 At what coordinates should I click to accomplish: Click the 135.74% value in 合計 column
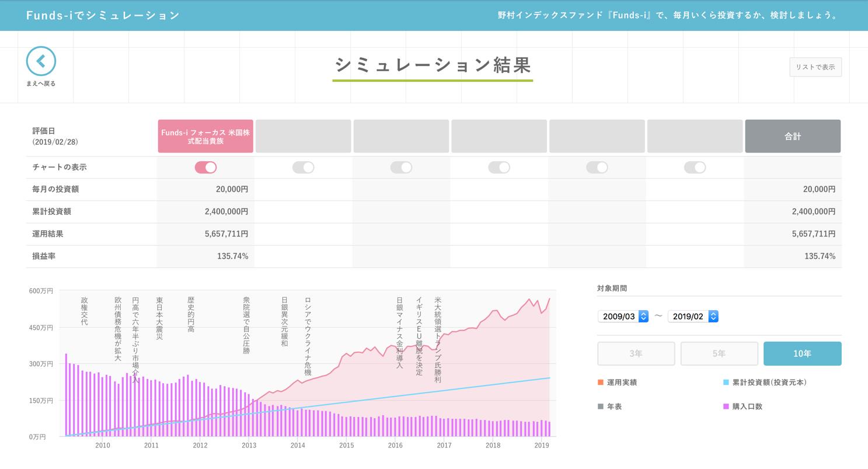pos(820,256)
